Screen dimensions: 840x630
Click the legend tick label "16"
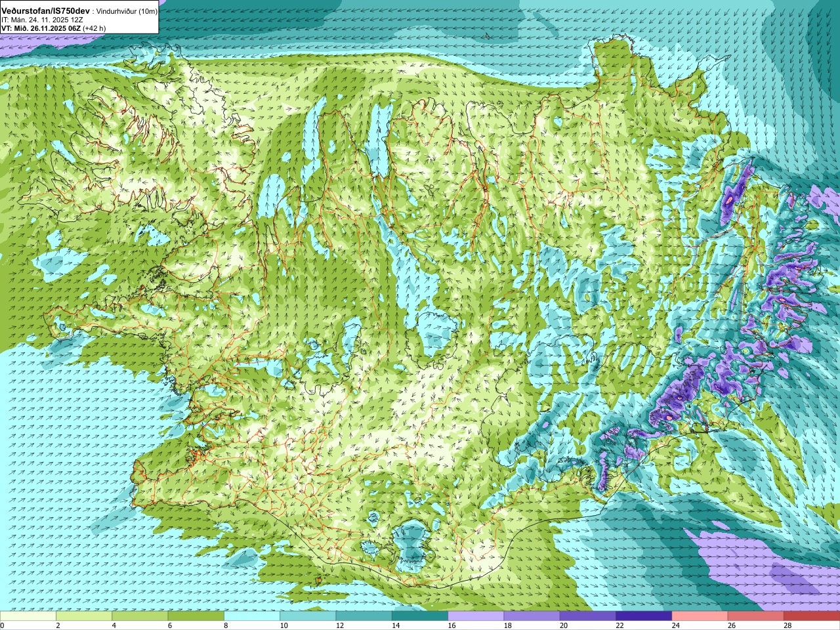(451, 625)
